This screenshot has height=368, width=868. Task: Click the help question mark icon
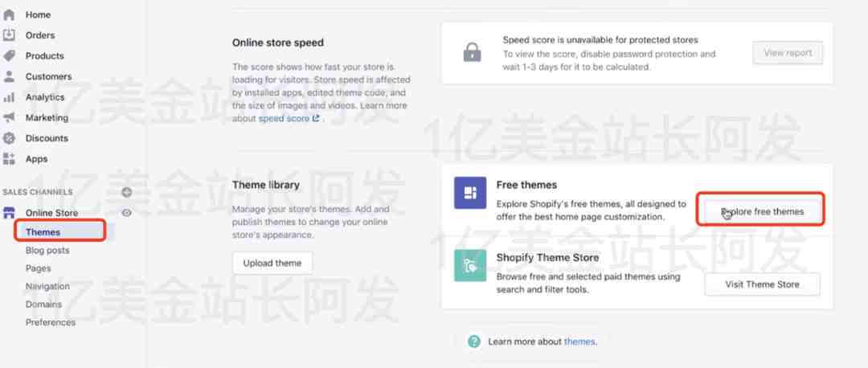(x=474, y=341)
